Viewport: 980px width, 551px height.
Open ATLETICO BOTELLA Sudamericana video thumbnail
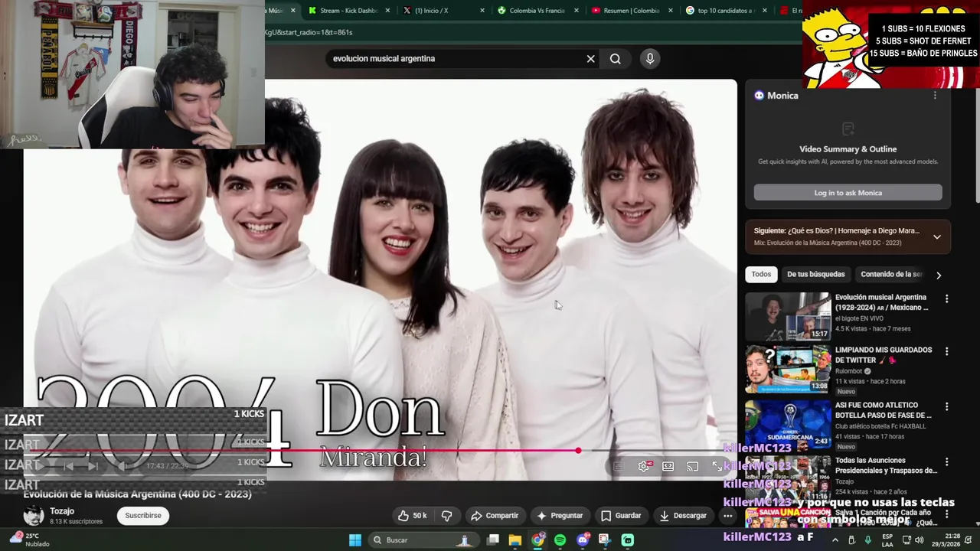coord(788,425)
